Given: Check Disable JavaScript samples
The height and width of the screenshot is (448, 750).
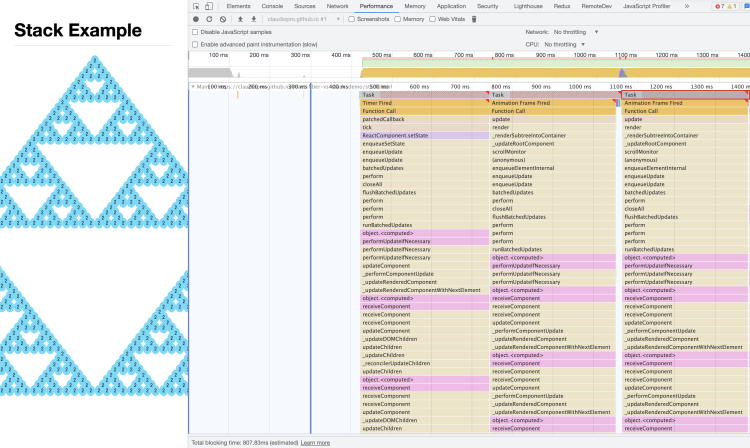Looking at the screenshot, I should click(x=195, y=32).
